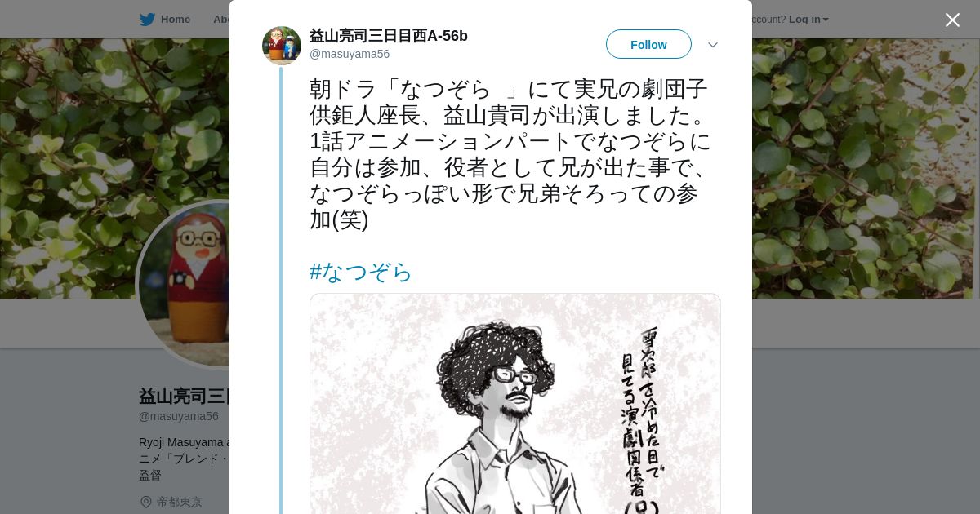Click the 帝都東京 location text
The width and height of the screenshot is (980, 514).
[180, 502]
